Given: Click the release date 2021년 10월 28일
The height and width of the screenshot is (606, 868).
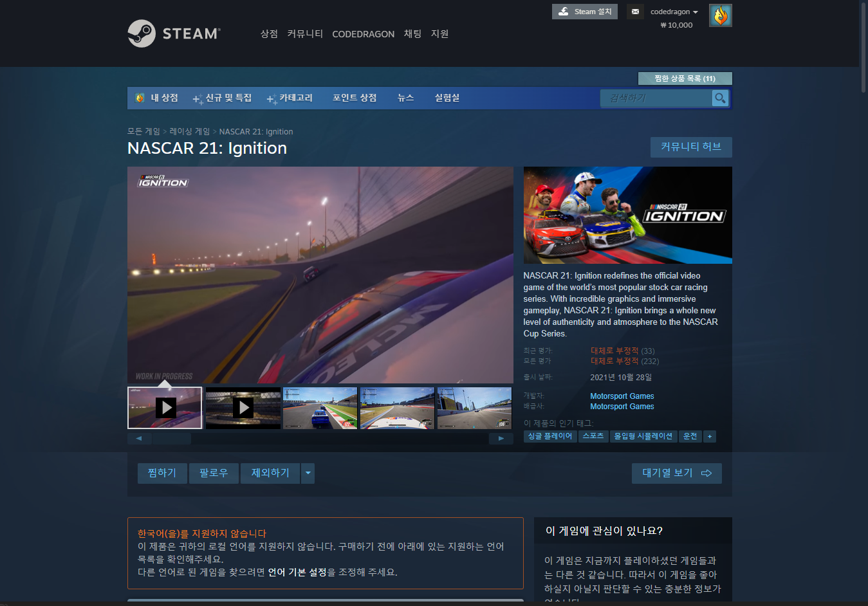Looking at the screenshot, I should 621,378.
